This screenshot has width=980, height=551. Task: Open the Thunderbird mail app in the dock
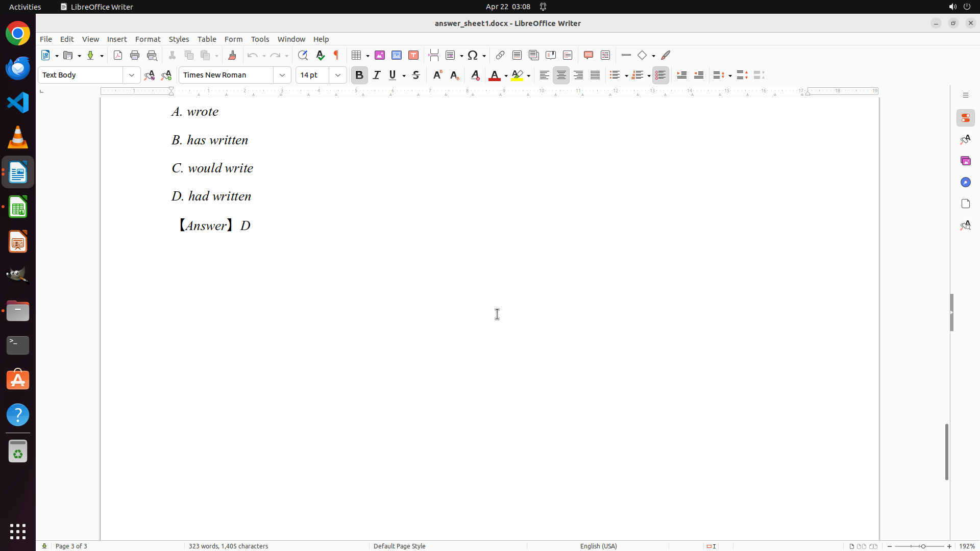[18, 68]
